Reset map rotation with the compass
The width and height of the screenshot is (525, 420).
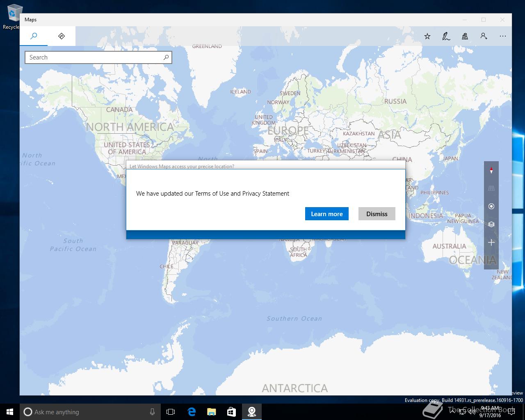491,170
